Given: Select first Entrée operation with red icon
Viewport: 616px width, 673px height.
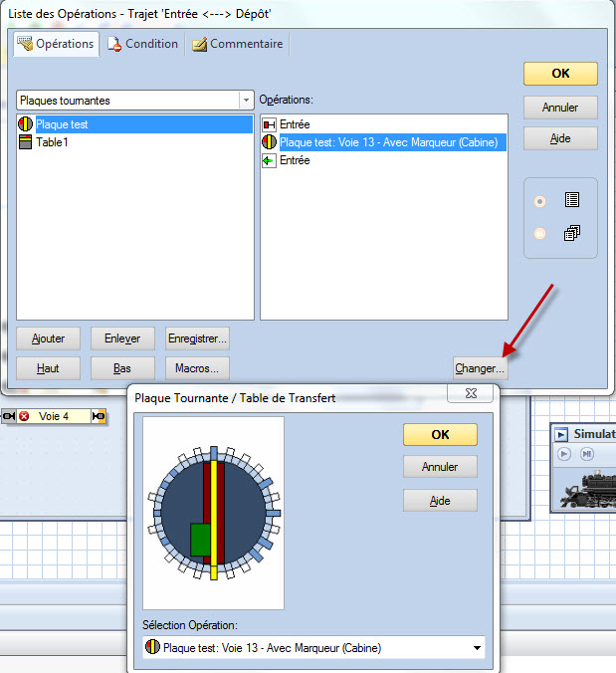Looking at the screenshot, I should coord(383,124).
